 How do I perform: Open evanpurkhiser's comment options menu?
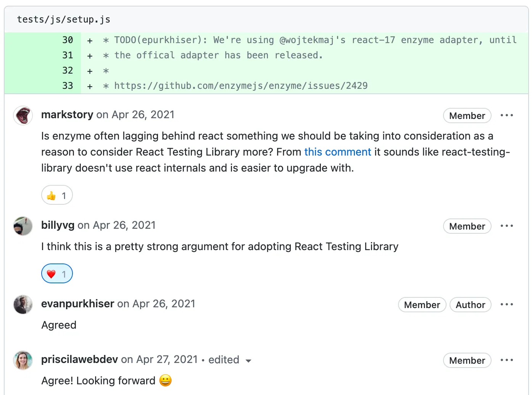point(506,304)
